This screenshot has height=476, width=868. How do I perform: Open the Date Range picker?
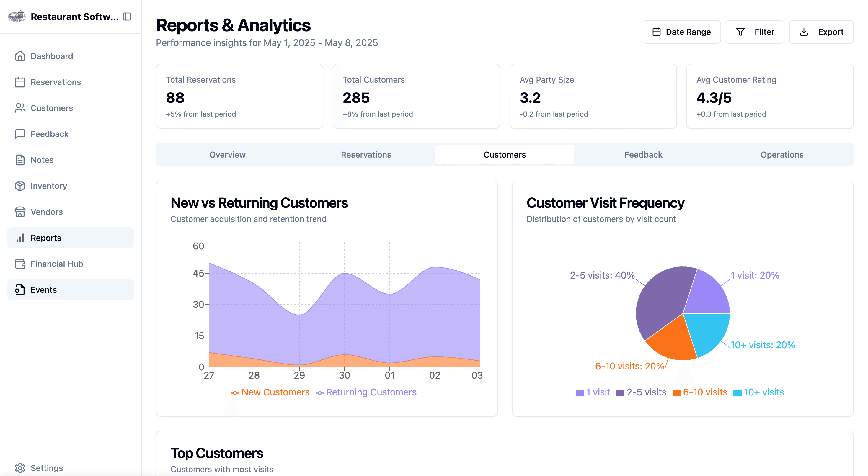tap(681, 32)
